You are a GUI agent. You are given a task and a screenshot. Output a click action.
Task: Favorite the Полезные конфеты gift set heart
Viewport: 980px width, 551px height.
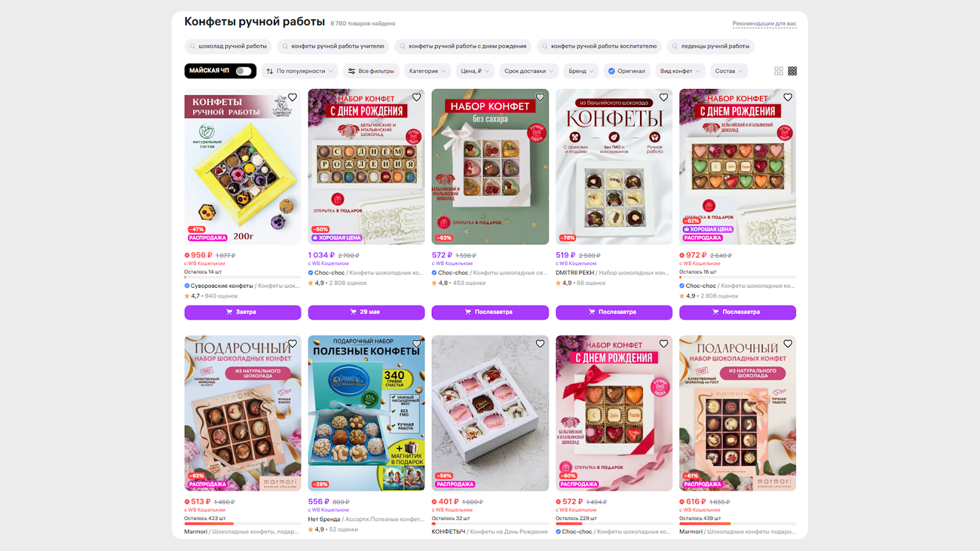tap(417, 343)
